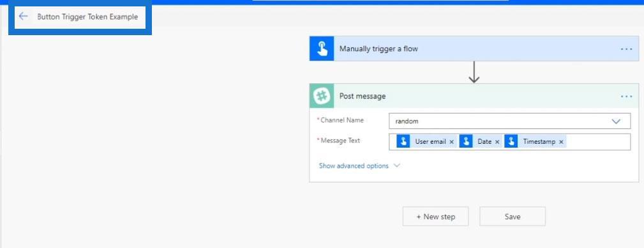Save the flow
The image size is (644, 248).
pyautogui.click(x=512, y=216)
